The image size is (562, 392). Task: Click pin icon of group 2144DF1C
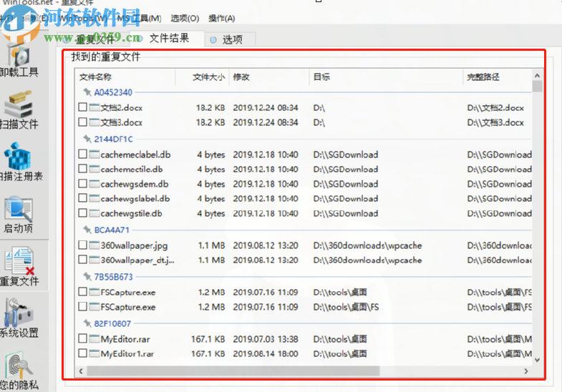click(x=87, y=139)
